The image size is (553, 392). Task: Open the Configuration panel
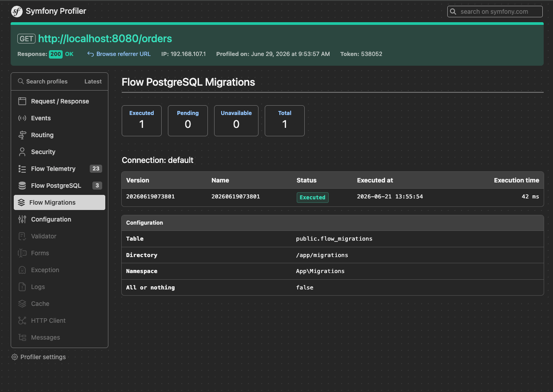tap(60, 219)
